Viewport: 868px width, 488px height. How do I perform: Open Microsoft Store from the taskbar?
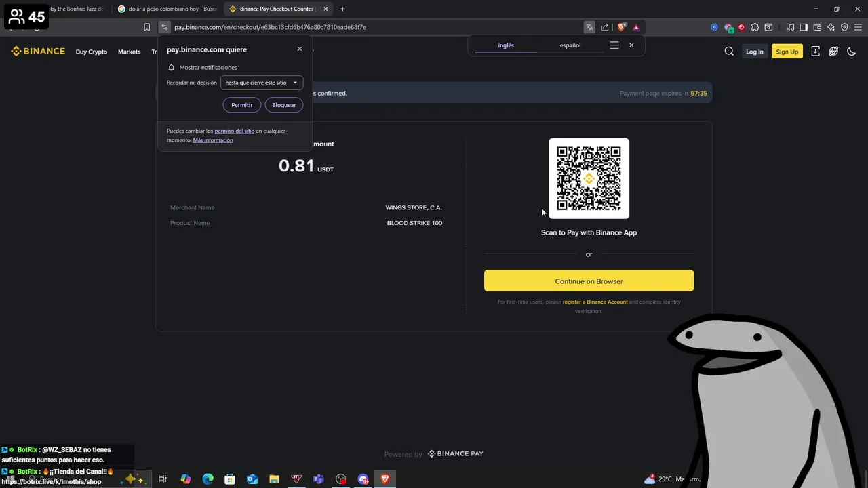230,479
